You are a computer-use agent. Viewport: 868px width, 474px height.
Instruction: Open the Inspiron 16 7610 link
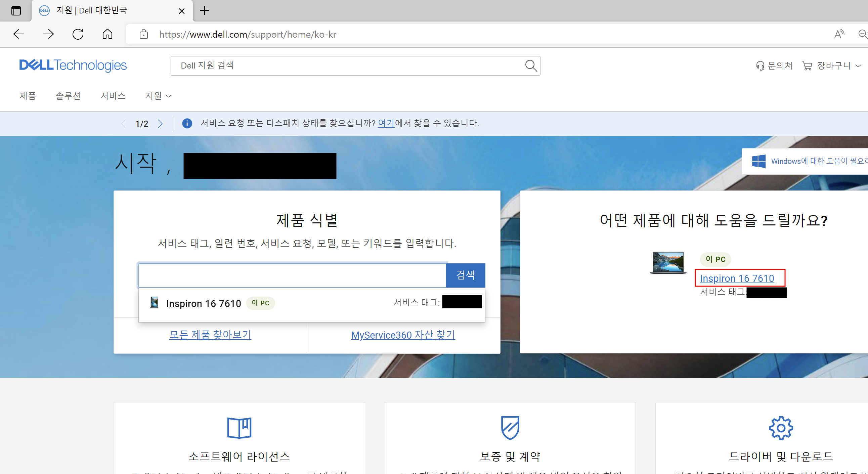(x=737, y=278)
